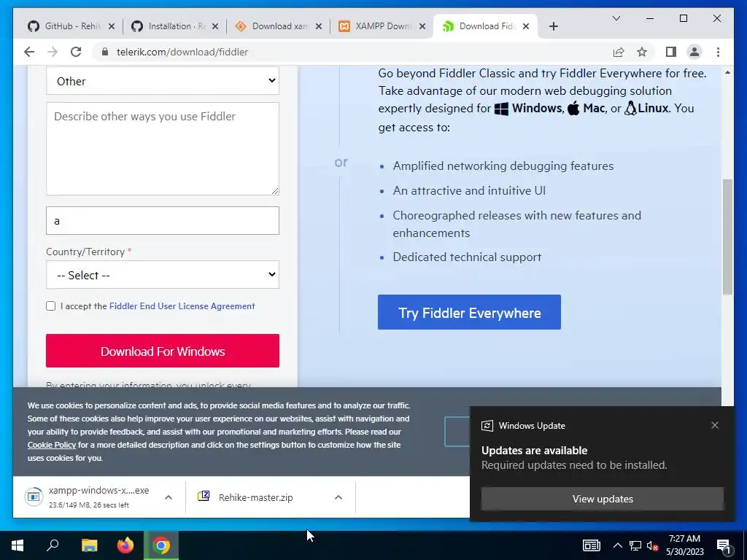
Task: Bookmark this tab with the star icon
Action: 642,52
